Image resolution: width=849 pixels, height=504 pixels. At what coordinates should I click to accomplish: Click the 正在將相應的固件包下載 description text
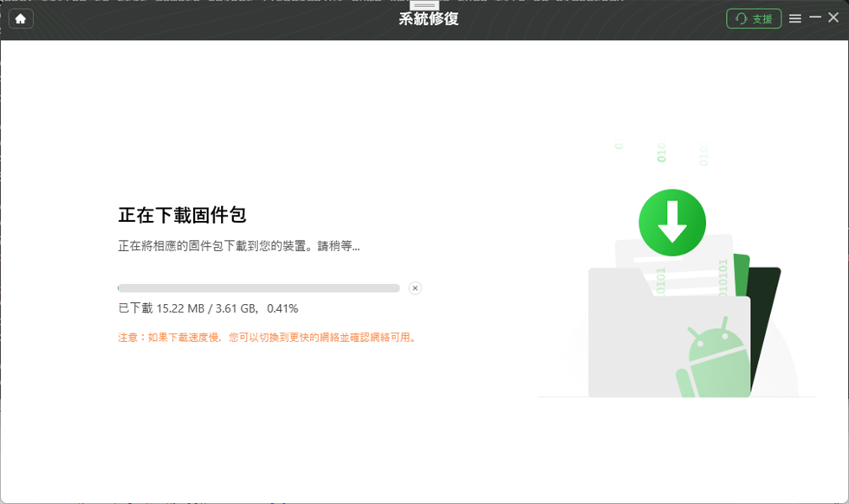[239, 246]
